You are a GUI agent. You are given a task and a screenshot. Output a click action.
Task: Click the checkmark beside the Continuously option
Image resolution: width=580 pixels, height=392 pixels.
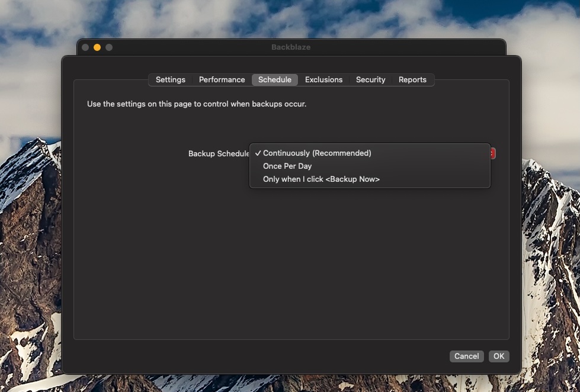point(257,153)
